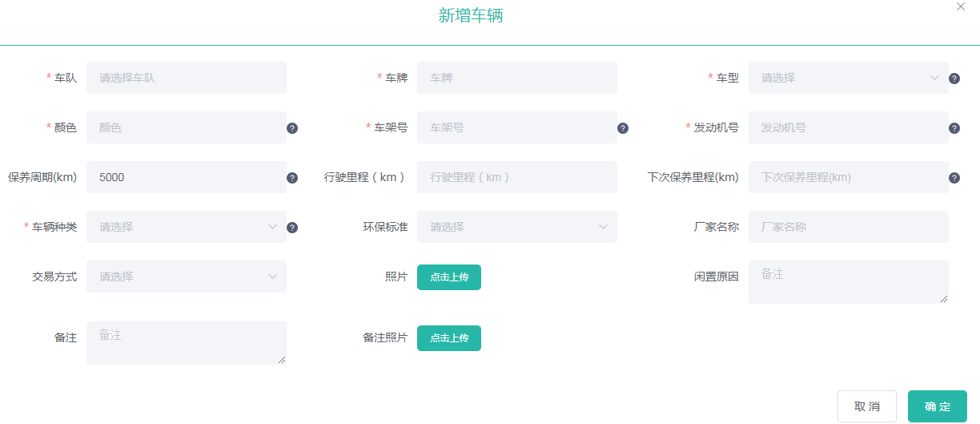The width and height of the screenshot is (980, 424).
Task: Click help icon beside 下次保养里程 field
Action: click(954, 178)
